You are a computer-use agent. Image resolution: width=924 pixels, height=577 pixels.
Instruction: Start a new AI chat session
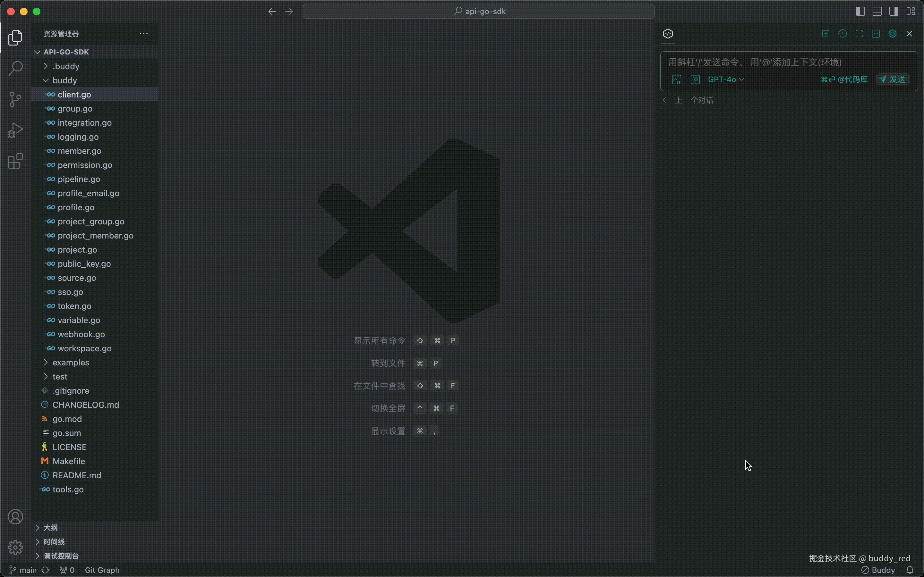pos(826,34)
